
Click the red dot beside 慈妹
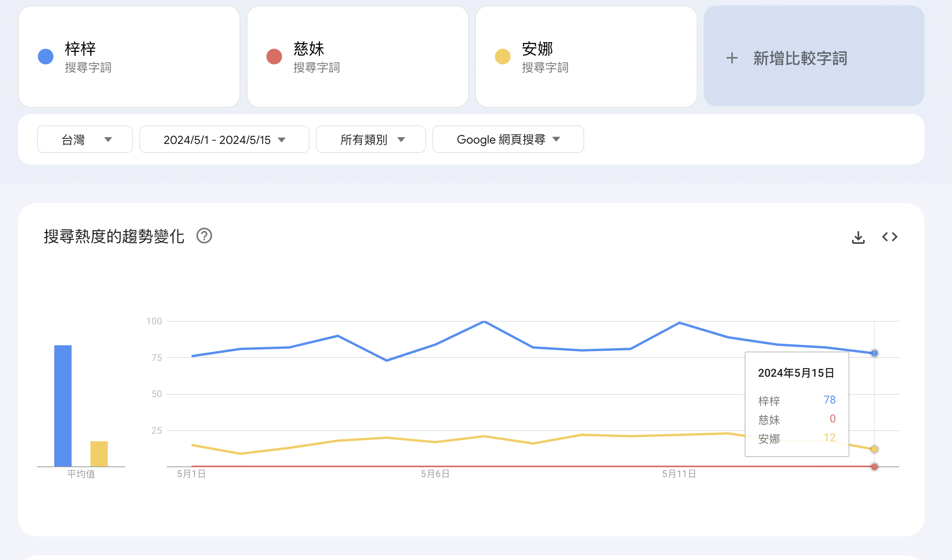(274, 57)
